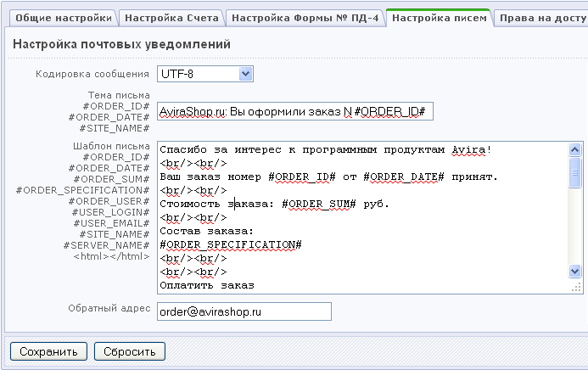
Task: Click the #SERVER_NAME# placeholder hint
Action: (x=107, y=245)
